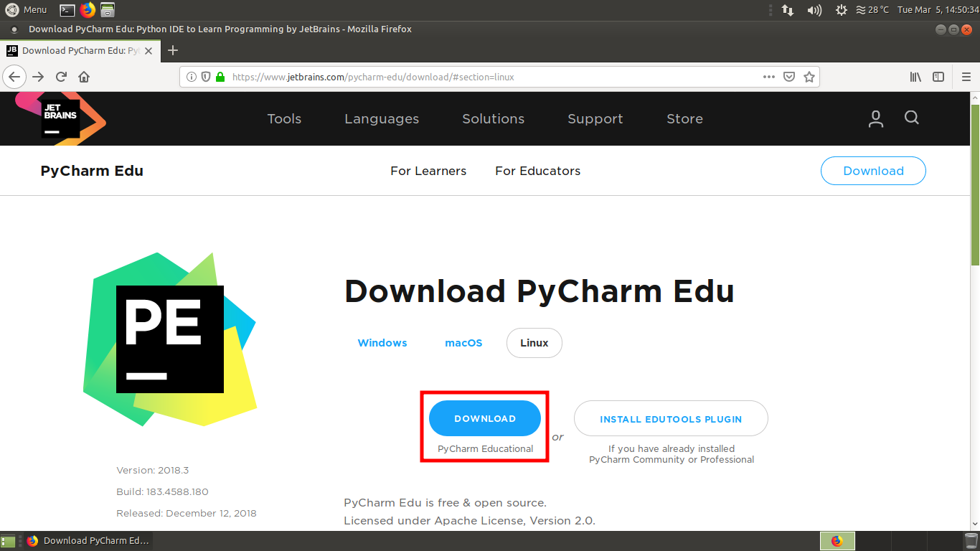Image resolution: width=980 pixels, height=551 pixels.
Task: Click the PyCharm Edu PE logo image
Action: click(x=170, y=339)
